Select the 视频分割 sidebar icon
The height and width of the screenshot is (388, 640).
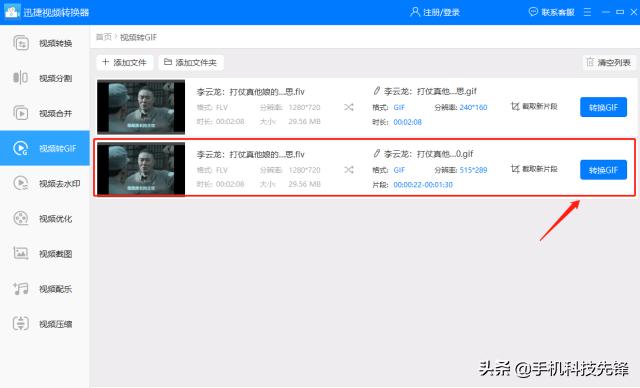pos(20,78)
